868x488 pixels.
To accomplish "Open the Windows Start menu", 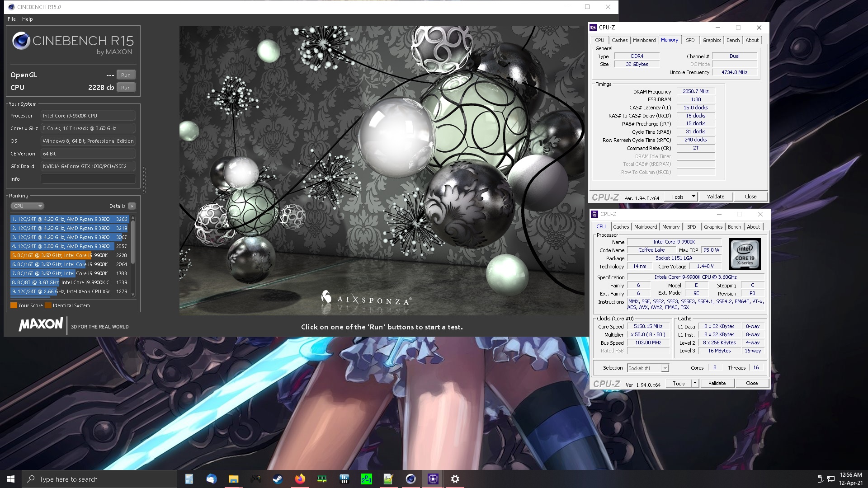I will (x=11, y=479).
